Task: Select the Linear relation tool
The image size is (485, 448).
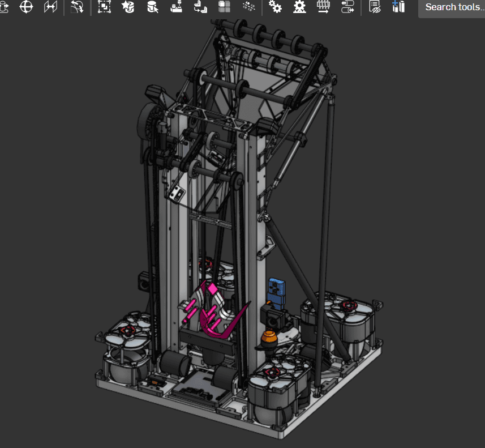Action: tap(347, 7)
